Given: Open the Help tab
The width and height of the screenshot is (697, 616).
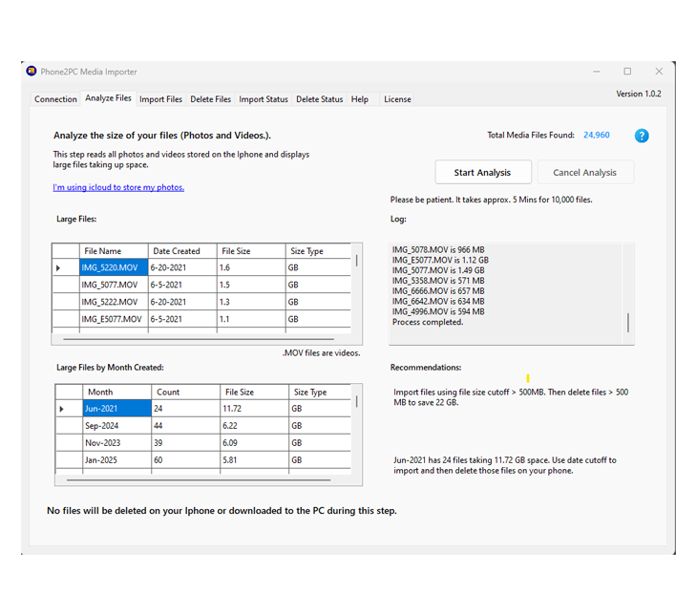Looking at the screenshot, I should pos(360,99).
